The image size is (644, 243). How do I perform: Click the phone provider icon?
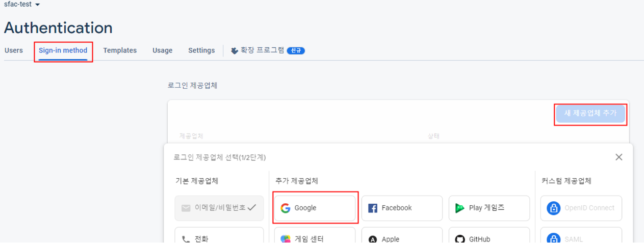tap(186, 239)
